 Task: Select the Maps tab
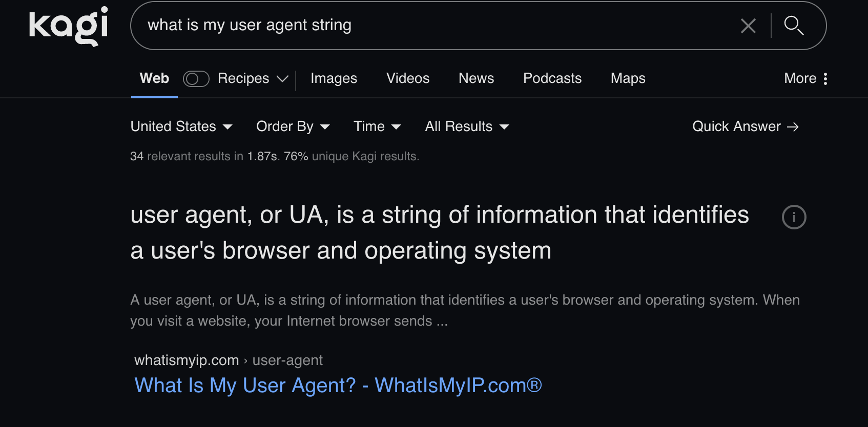coord(628,78)
